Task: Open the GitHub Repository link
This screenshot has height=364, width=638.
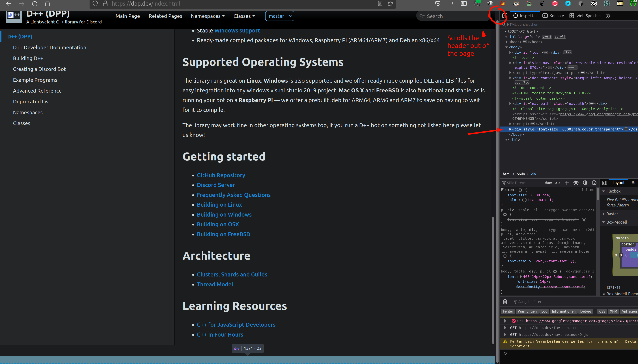Action: point(221,175)
